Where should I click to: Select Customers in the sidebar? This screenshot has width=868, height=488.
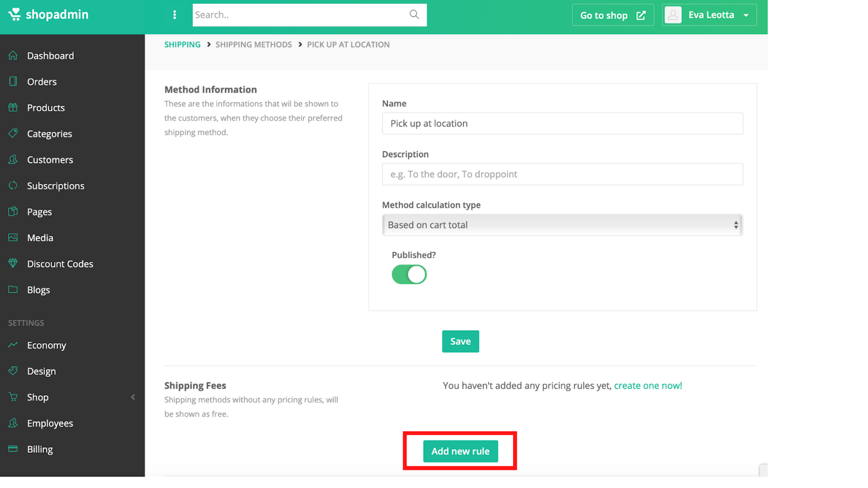pos(50,160)
